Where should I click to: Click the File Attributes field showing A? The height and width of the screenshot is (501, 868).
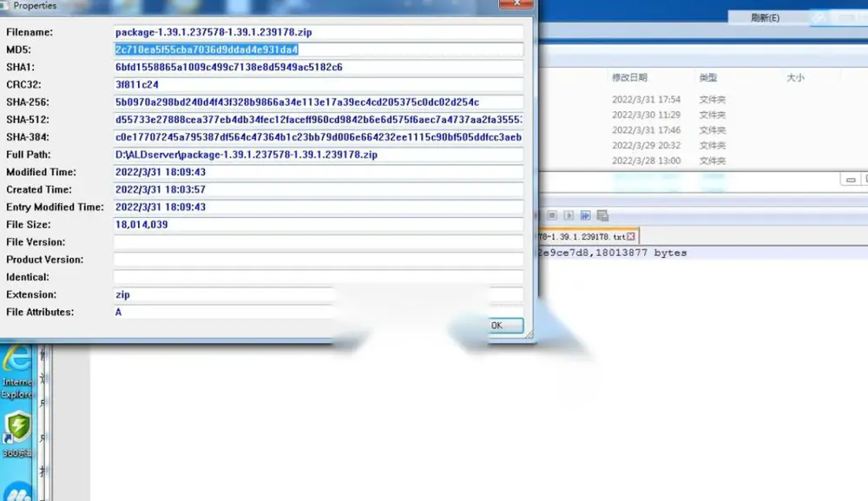click(319, 313)
